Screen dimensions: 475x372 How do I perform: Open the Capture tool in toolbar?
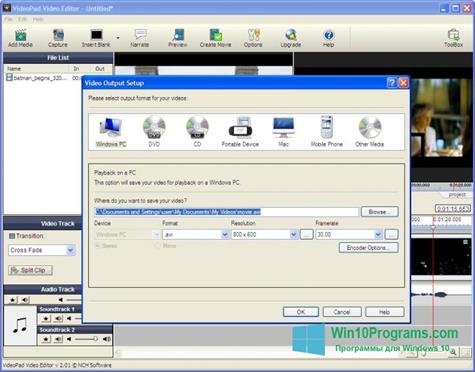[x=58, y=38]
